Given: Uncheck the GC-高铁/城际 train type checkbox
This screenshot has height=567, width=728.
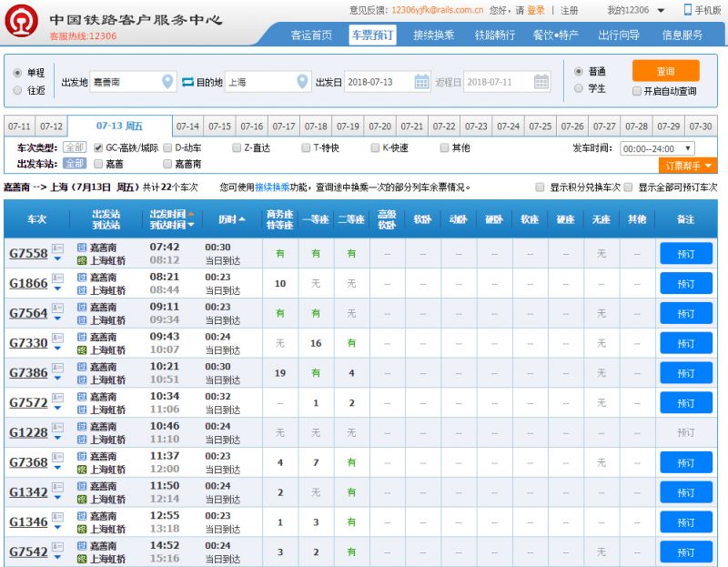Looking at the screenshot, I should coord(98,147).
